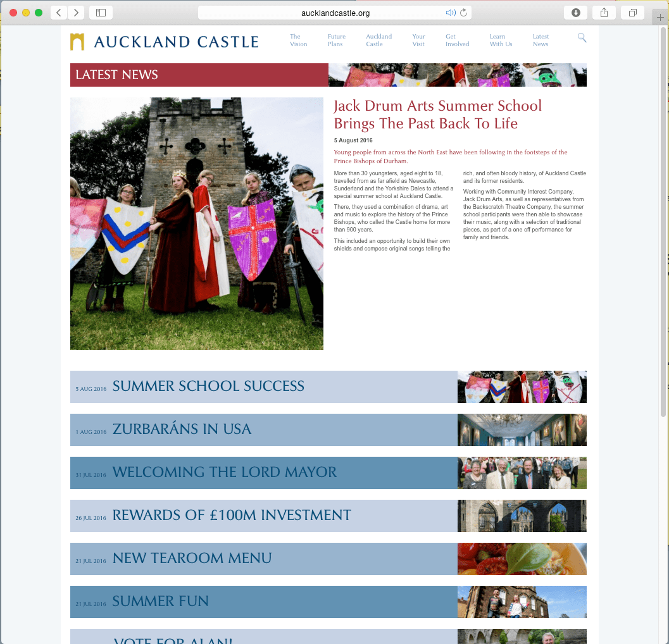Open the site search magnifying glass

582,37
